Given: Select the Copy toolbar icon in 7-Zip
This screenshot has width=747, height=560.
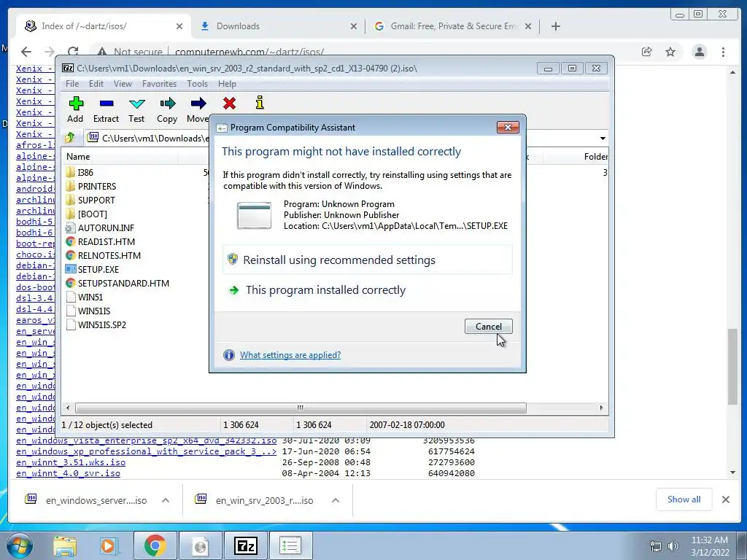Looking at the screenshot, I should coord(167,110).
